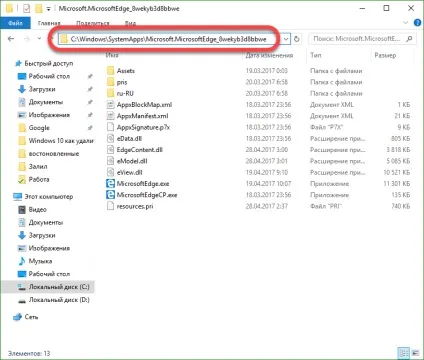Select the MicrosoftEdge.exe application icon
This screenshot has height=360, width=424.
point(110,184)
